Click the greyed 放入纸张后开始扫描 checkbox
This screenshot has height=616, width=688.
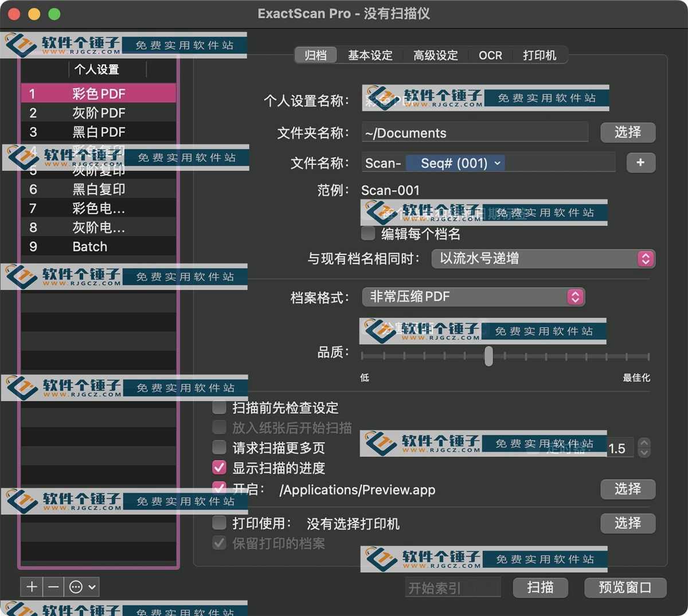(x=219, y=427)
